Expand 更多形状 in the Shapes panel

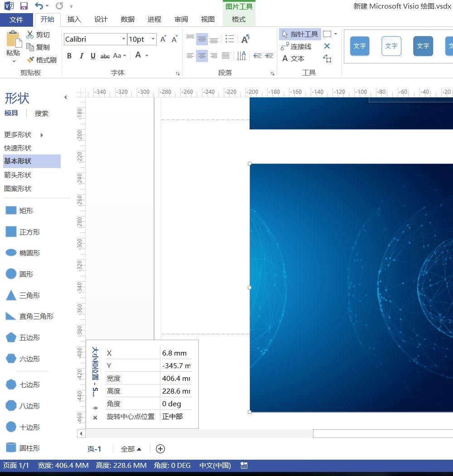tap(18, 135)
